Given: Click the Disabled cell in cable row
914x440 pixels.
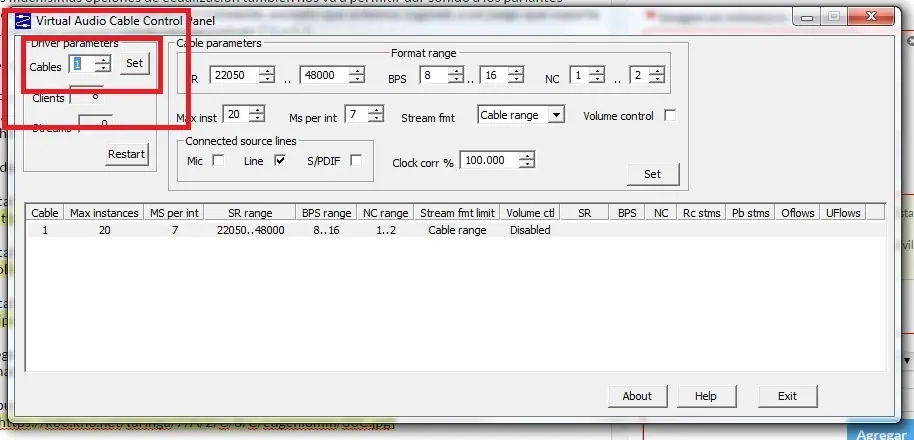Looking at the screenshot, I should (x=530, y=230).
